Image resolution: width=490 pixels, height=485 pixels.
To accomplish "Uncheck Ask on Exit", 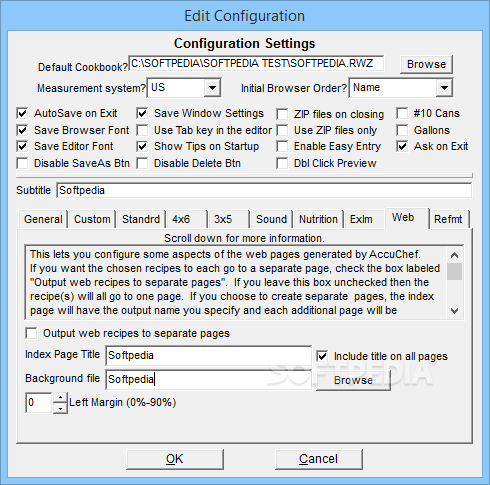I will [x=402, y=146].
